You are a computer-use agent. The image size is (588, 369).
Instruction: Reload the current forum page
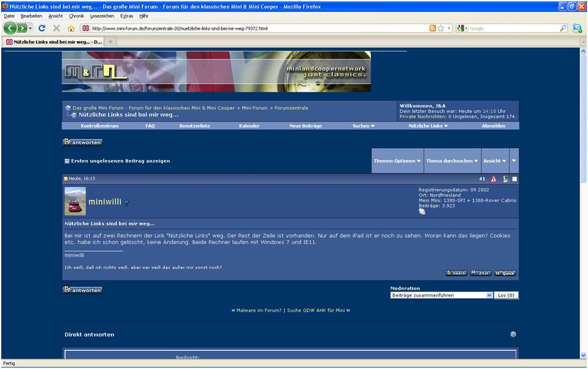pyautogui.click(x=42, y=28)
